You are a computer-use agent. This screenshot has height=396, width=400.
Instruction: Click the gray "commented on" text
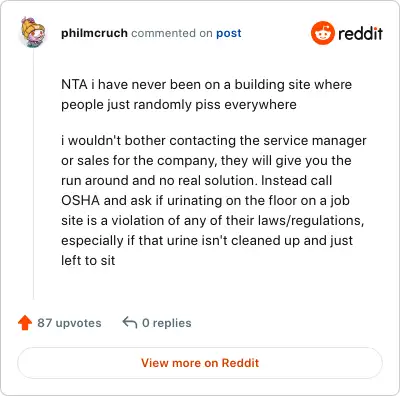click(x=172, y=33)
